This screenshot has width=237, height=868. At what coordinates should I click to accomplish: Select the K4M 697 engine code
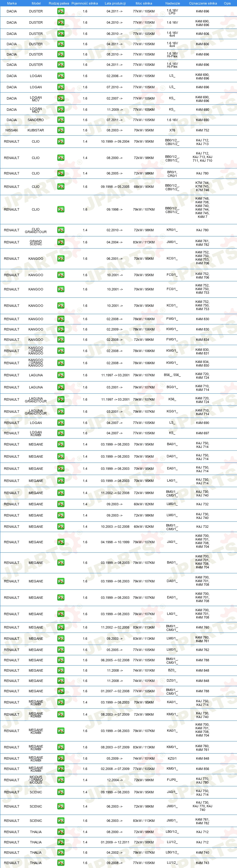[x=202, y=433]
